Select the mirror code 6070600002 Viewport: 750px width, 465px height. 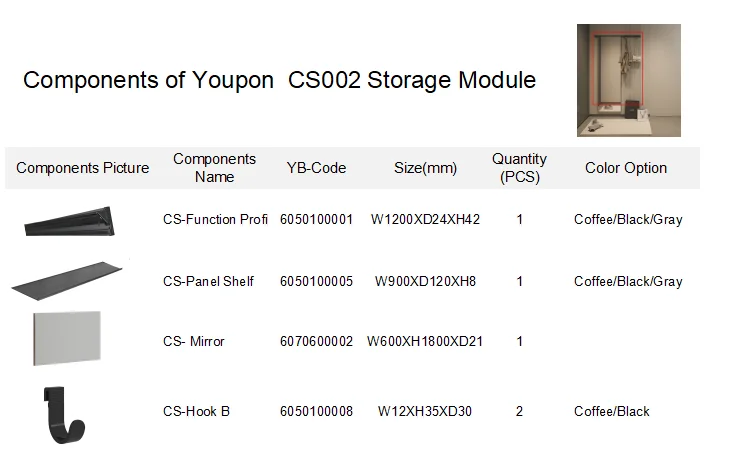point(316,341)
